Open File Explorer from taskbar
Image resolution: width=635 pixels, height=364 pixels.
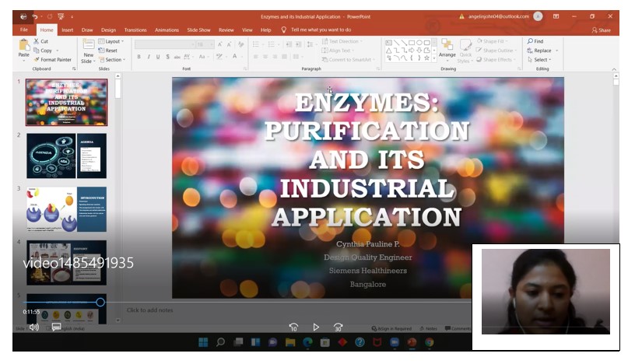tap(290, 342)
